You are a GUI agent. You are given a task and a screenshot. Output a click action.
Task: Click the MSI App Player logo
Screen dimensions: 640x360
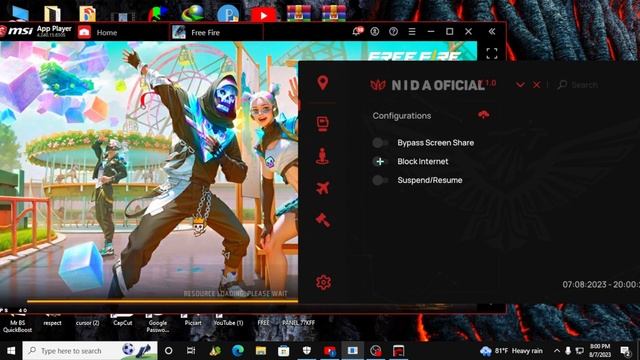pos(37,31)
